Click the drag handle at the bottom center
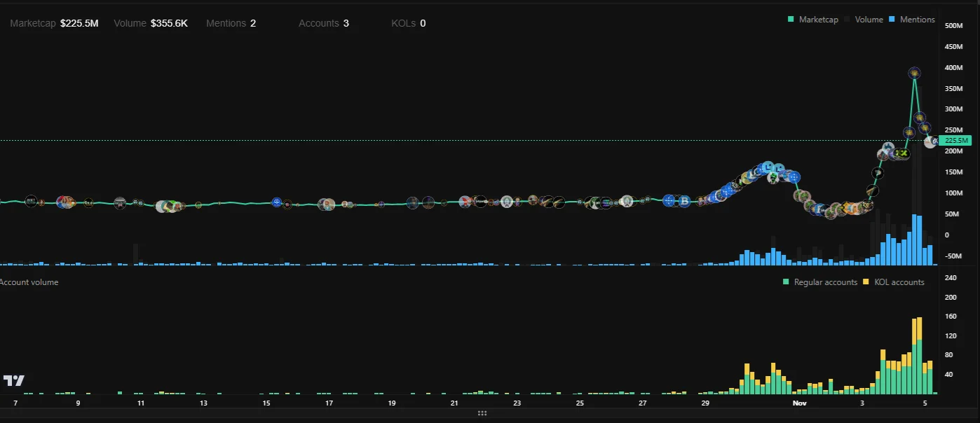The height and width of the screenshot is (423, 980). point(482,413)
